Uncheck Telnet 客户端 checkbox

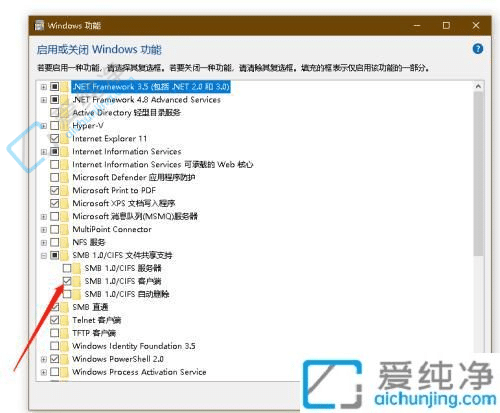point(55,320)
